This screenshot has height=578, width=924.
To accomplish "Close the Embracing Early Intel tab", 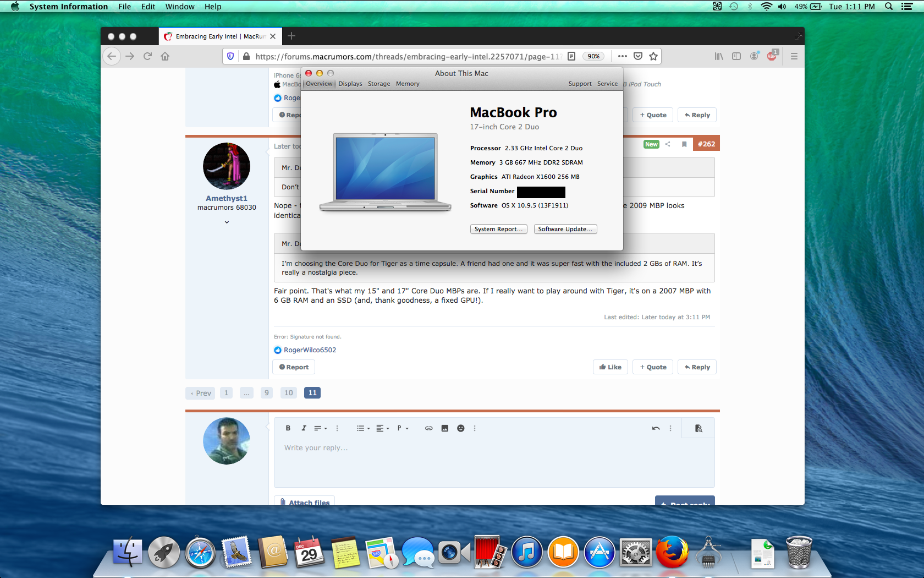I will pos(273,36).
